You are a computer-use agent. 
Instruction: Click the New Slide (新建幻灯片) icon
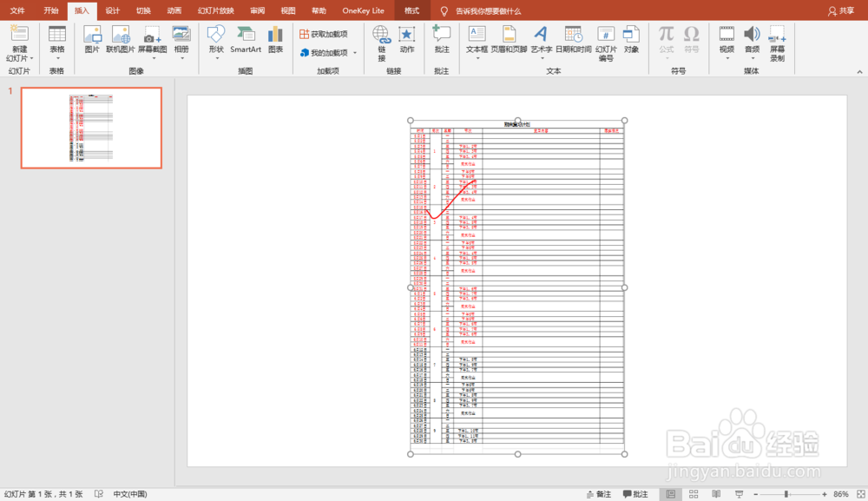[19, 35]
